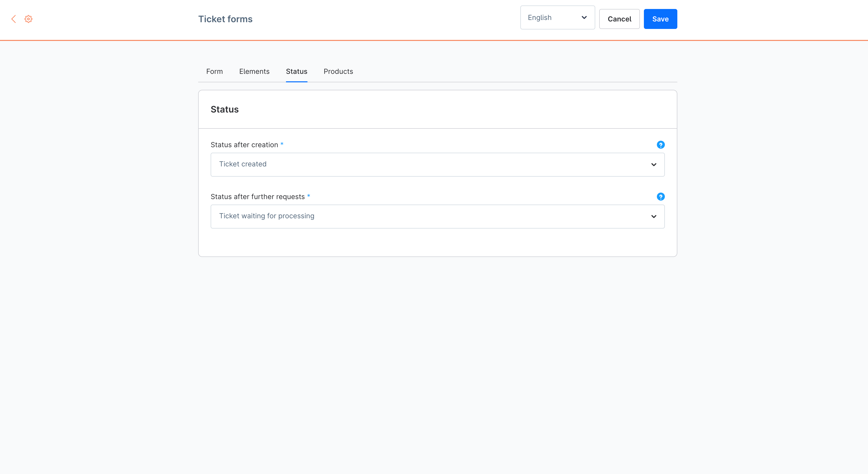Viewport: 868px width, 474px height.
Task: Click the orange back arrow icon
Action: coord(14,19)
